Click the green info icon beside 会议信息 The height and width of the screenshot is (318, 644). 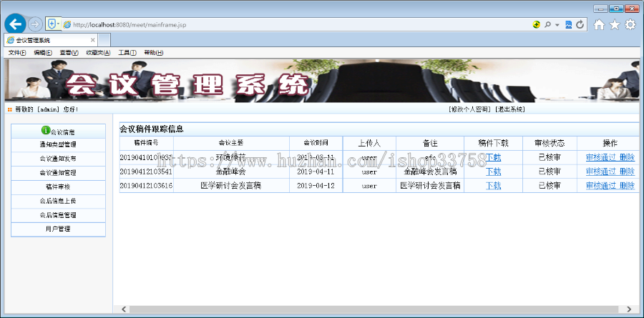pos(45,131)
